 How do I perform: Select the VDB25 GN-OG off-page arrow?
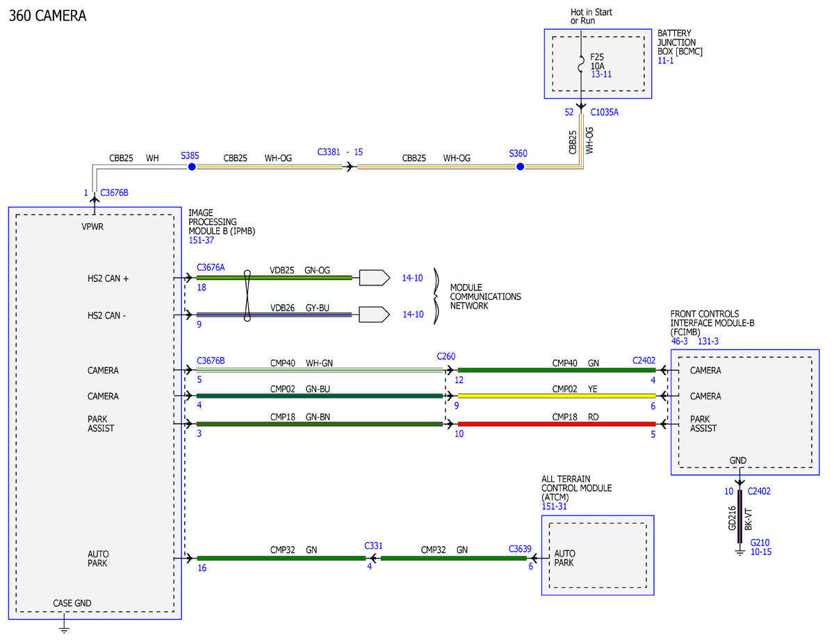coord(375,278)
